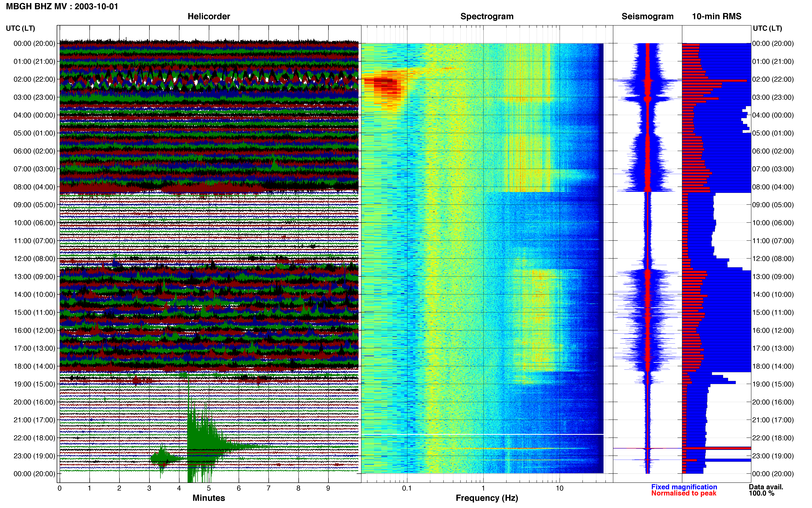
Task: Select the 'Seismogram' panel heading
Action: click(x=647, y=16)
